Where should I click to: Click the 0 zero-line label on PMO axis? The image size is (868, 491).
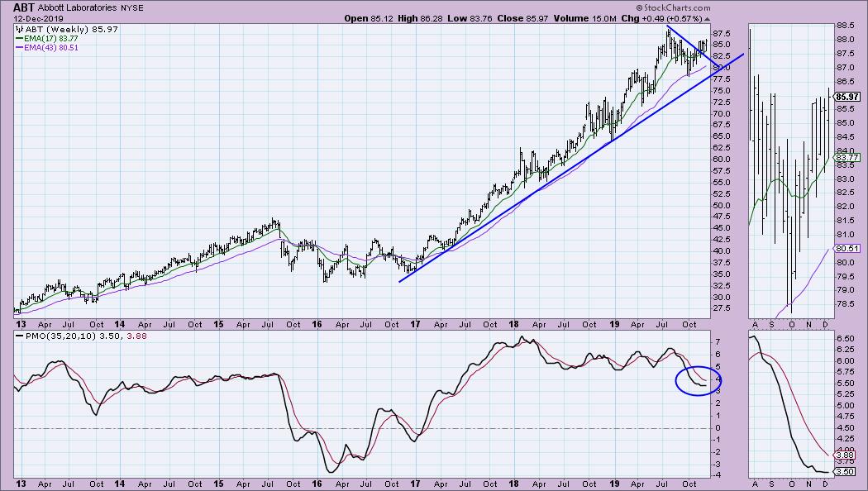point(718,427)
